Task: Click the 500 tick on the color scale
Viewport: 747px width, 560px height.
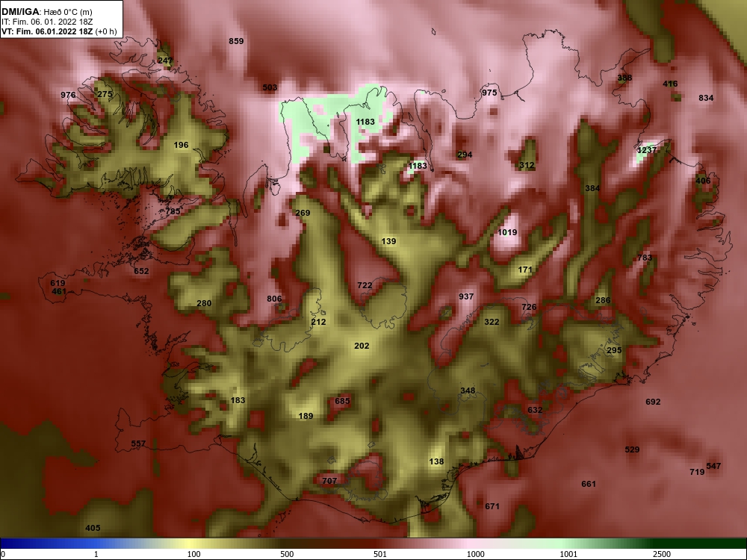Action: [287, 554]
